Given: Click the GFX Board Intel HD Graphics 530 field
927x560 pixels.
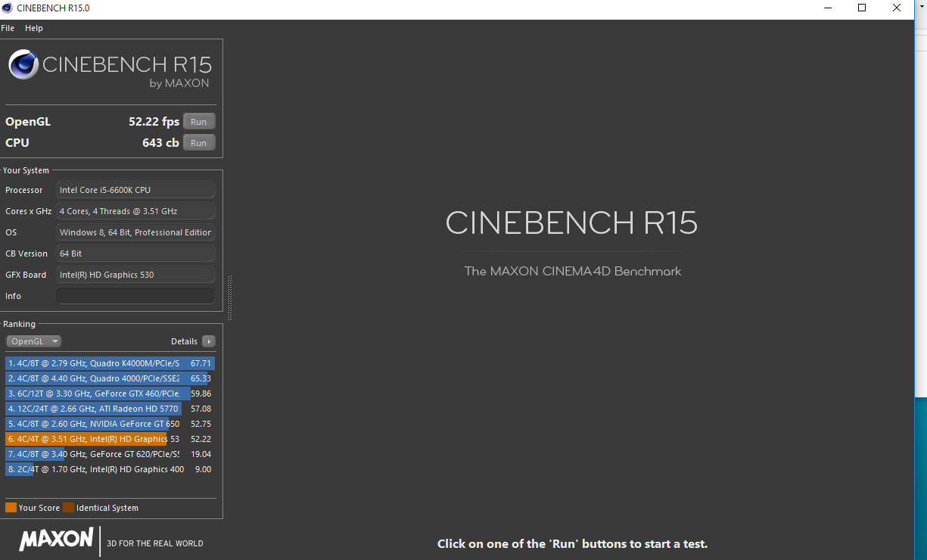Looking at the screenshot, I should pyautogui.click(x=135, y=275).
